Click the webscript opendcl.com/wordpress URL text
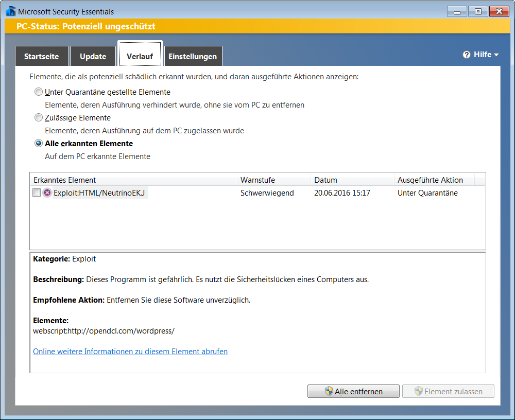Screen dimensions: 515x420 click(x=104, y=330)
